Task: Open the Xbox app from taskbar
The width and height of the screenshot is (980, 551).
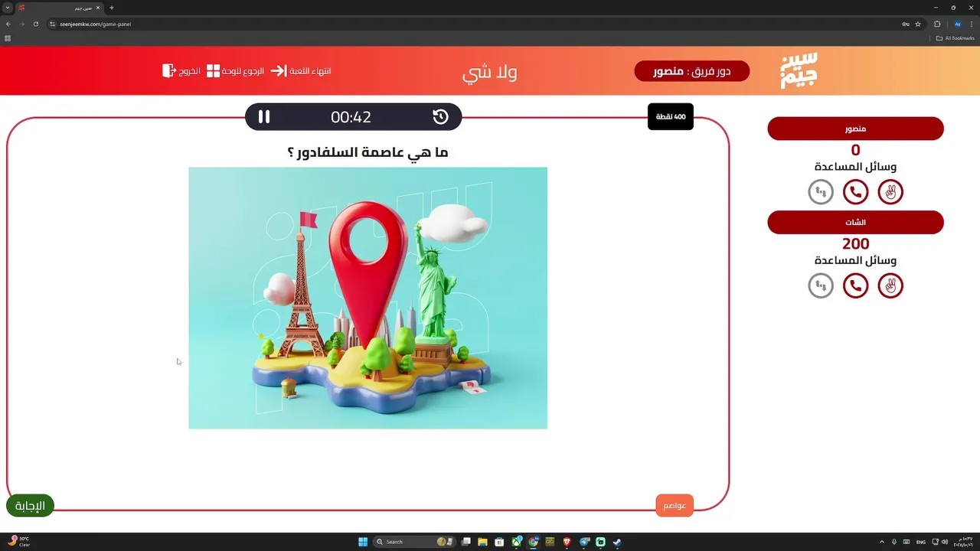Action: [517, 542]
